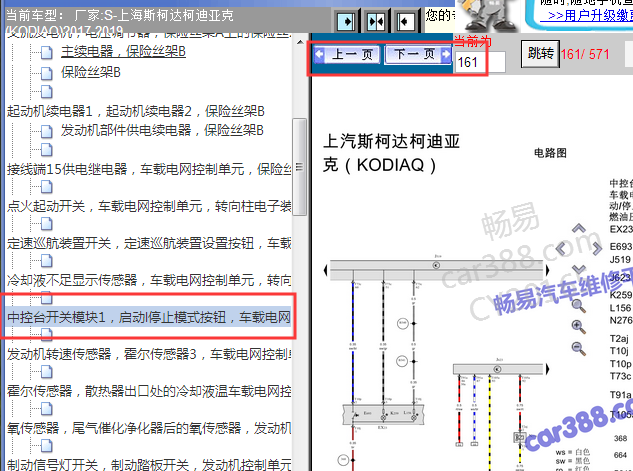This screenshot has height=471, width=633.
Task: Click page icon above 定速巡航装置开关 row
Action: tap(47, 224)
